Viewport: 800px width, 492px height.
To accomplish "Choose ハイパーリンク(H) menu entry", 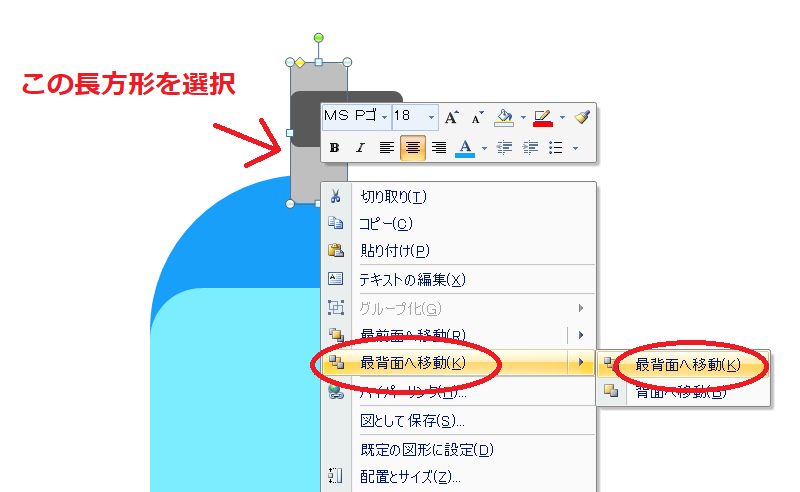I will [x=459, y=392].
